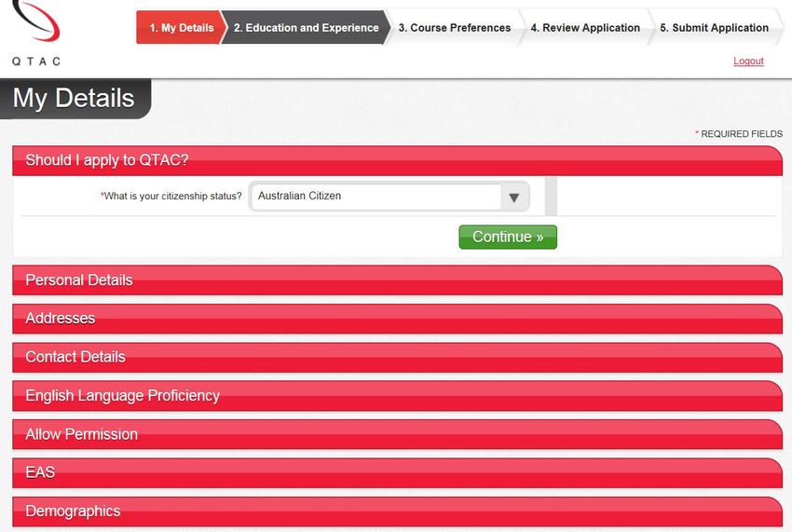Expand the Addresses section
This screenshot has height=532, width=792.
pyautogui.click(x=398, y=319)
